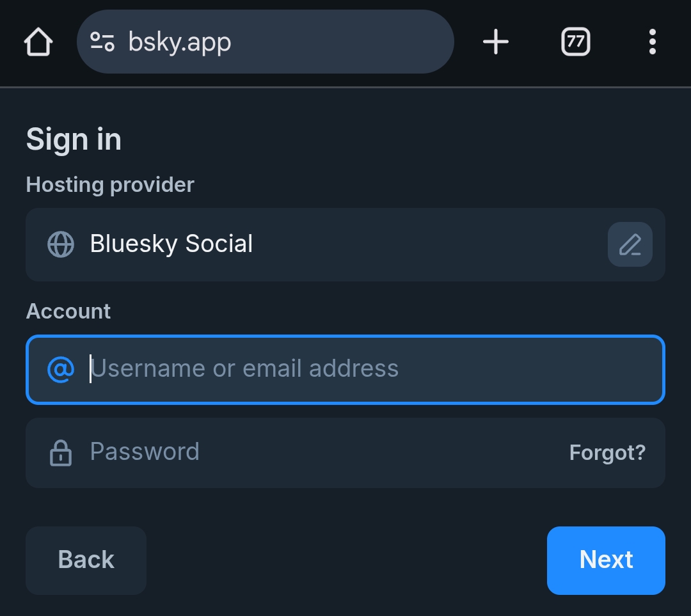Focus the Password input field

(x=320, y=452)
